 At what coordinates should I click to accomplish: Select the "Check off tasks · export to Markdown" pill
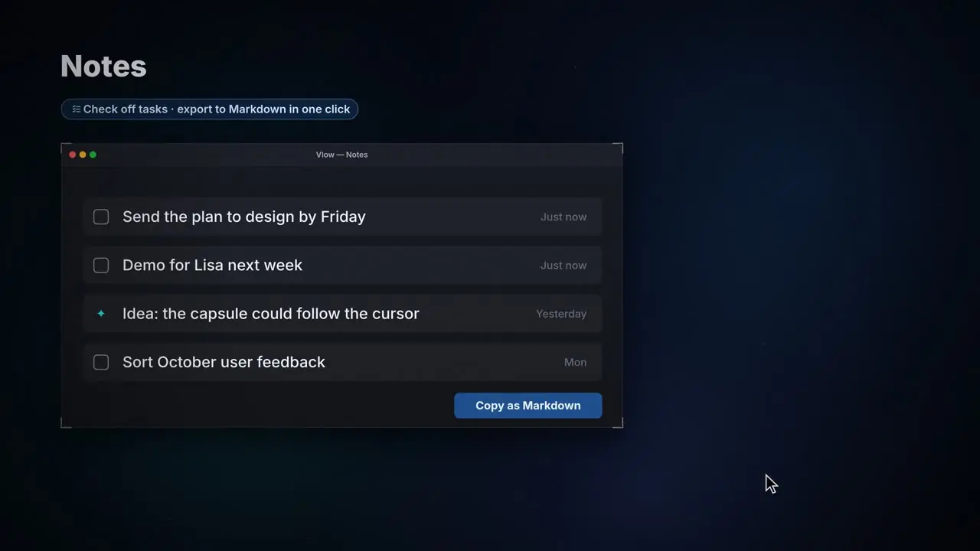tap(210, 109)
